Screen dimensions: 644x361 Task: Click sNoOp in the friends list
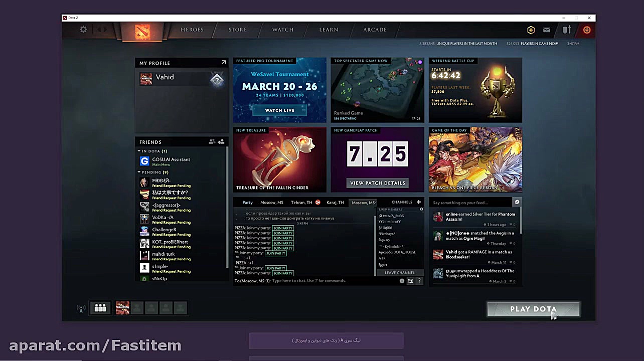(x=183, y=278)
